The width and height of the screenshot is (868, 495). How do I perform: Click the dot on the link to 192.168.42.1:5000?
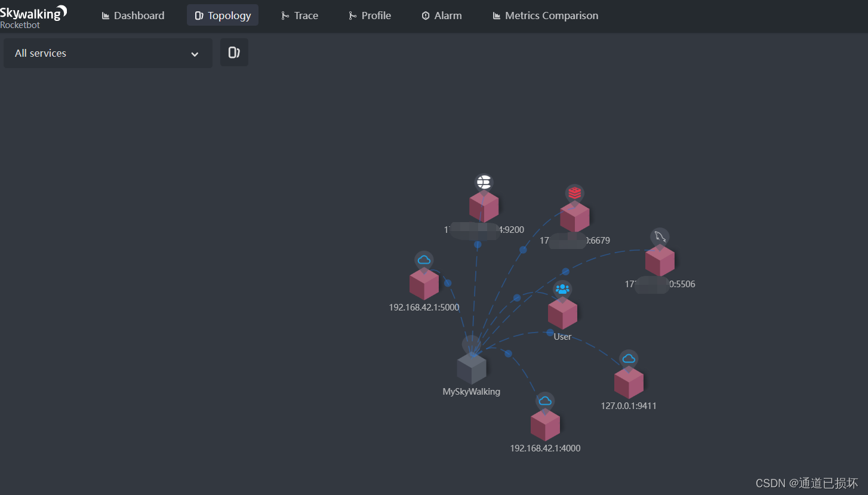click(448, 283)
